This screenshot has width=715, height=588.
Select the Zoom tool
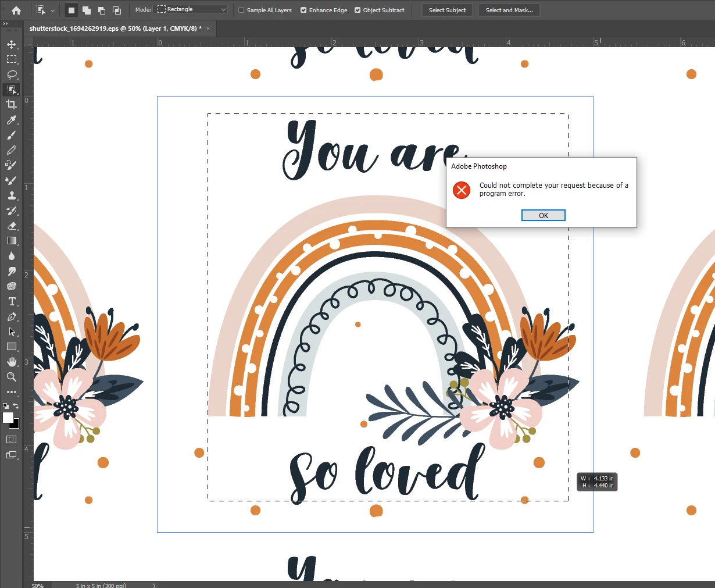point(11,377)
